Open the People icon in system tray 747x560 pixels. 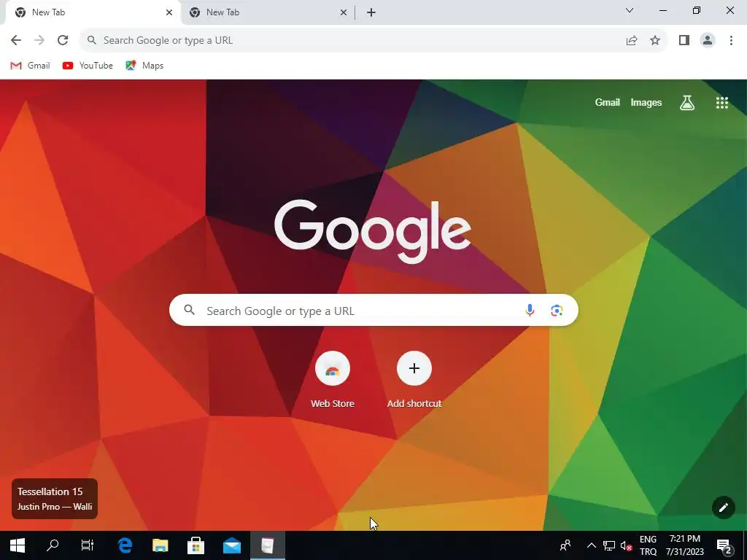pyautogui.click(x=565, y=545)
